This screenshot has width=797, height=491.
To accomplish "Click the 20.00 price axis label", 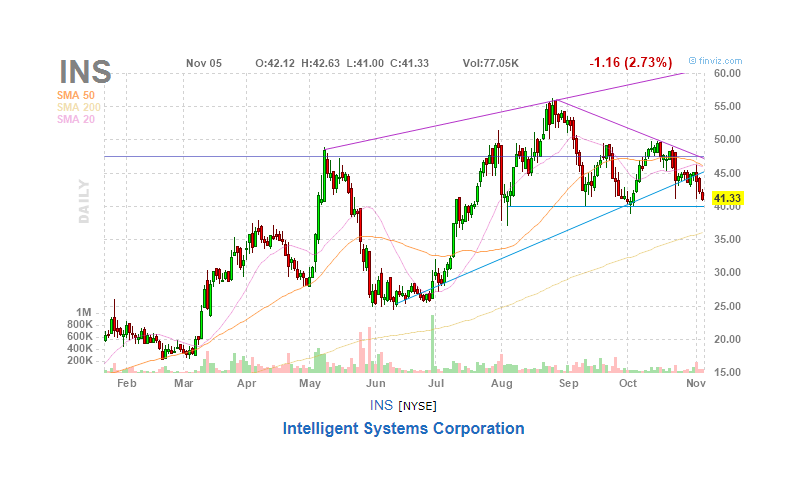I will pyautogui.click(x=727, y=339).
